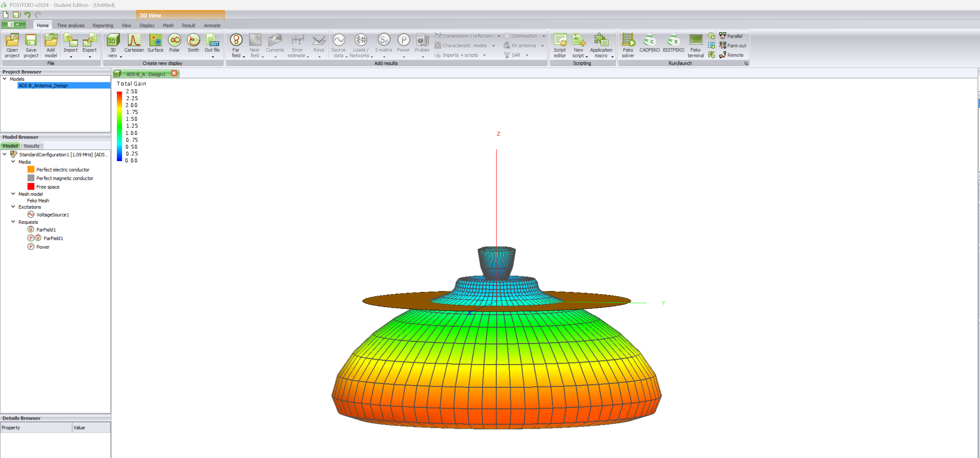Click the Export icon
This screenshot has width=980, height=458.
(x=89, y=45)
